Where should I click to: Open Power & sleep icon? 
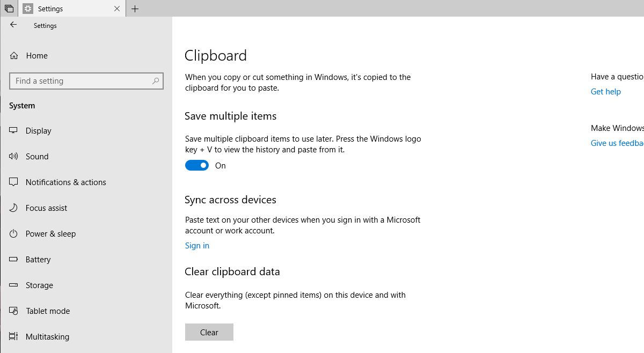point(14,233)
